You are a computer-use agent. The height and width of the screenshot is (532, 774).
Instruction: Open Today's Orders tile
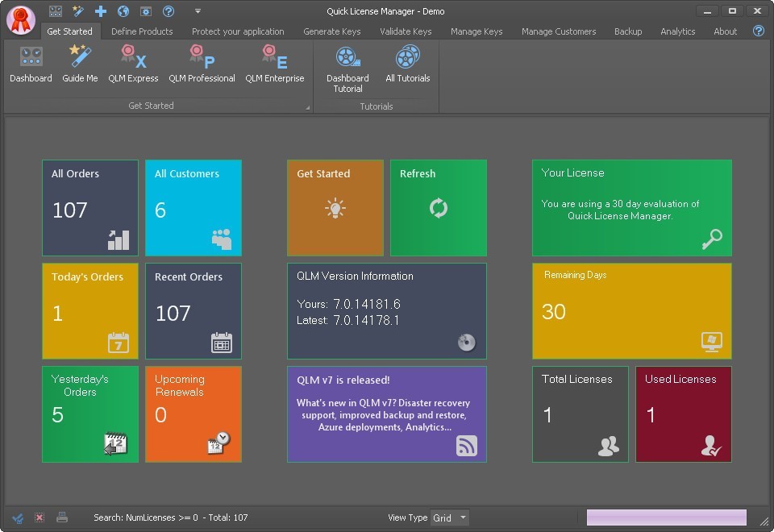(x=90, y=311)
